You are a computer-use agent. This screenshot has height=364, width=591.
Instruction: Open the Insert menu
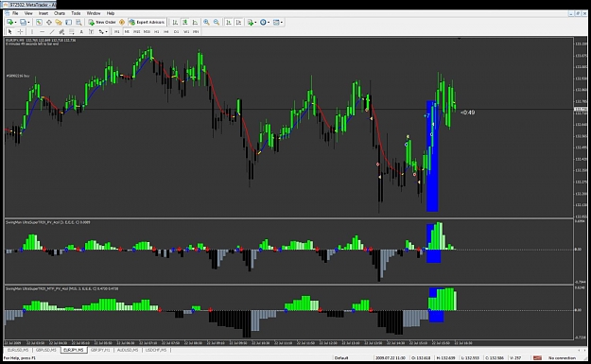(x=43, y=13)
